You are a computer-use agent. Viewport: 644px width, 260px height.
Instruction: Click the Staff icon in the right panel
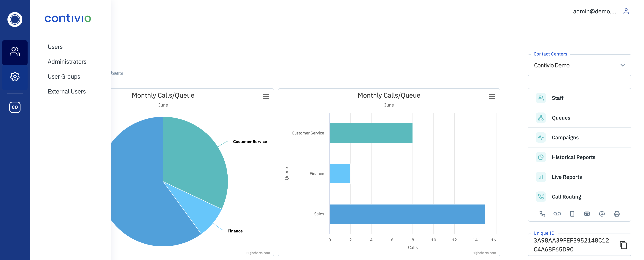[541, 98]
